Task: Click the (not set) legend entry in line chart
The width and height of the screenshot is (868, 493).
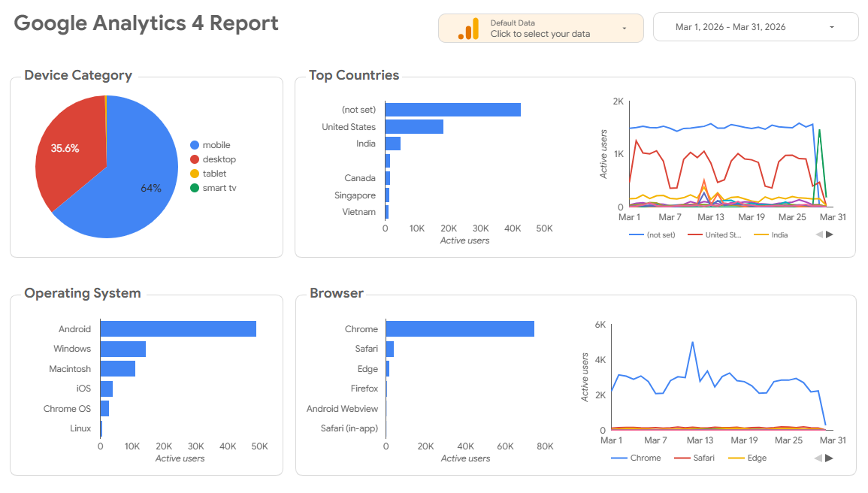Action: pos(652,234)
